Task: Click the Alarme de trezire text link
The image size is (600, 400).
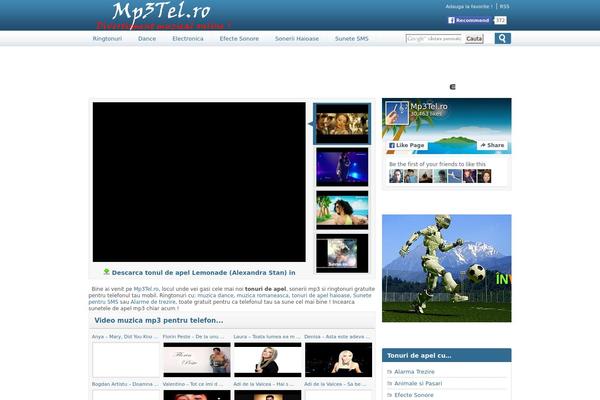Action: (x=153, y=302)
